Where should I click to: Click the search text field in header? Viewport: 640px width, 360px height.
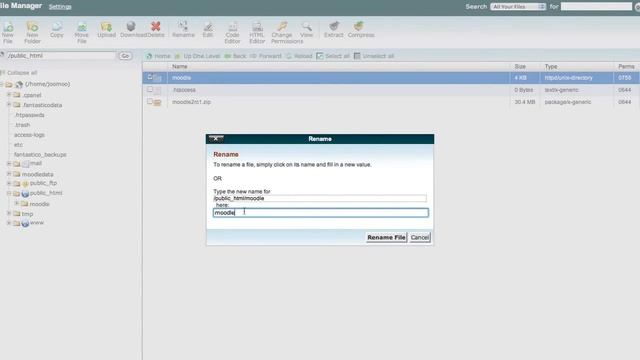click(596, 7)
